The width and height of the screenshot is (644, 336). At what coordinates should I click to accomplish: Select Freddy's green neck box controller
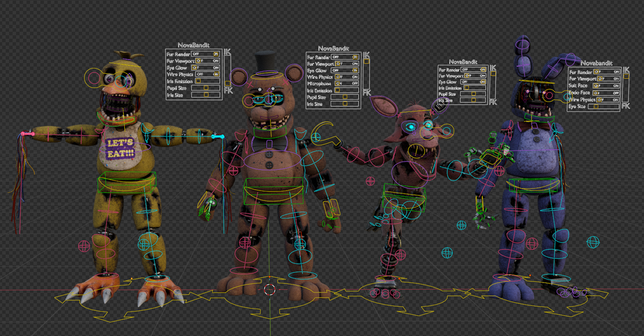269,132
